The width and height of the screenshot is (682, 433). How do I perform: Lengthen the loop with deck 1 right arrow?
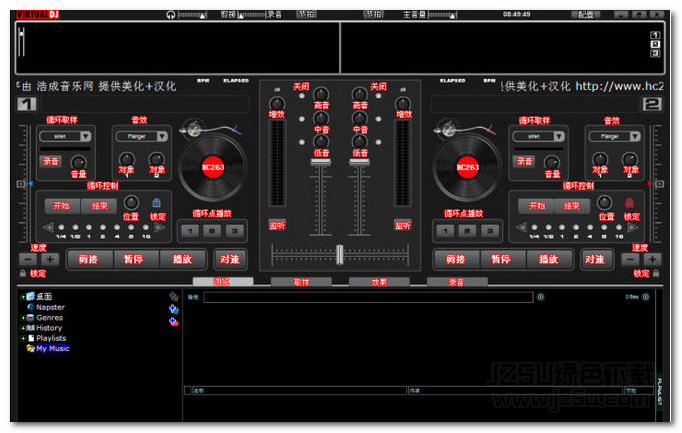(x=160, y=227)
